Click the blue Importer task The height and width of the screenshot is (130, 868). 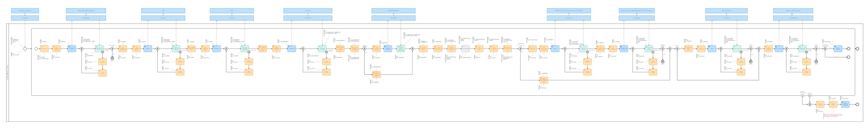555,48
